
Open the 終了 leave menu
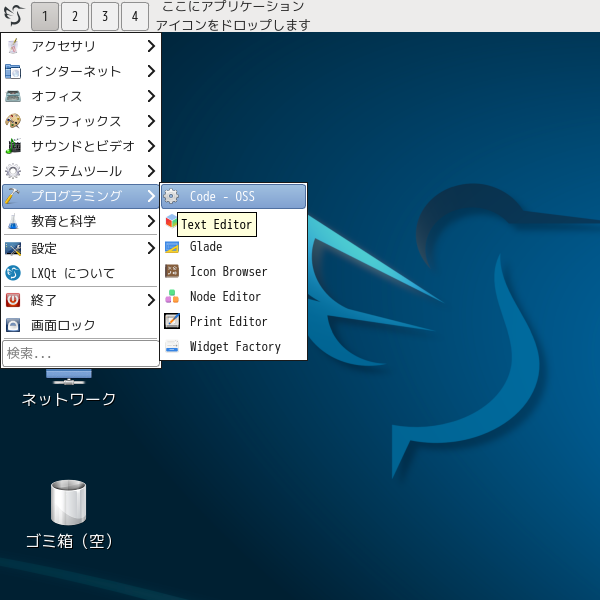pyautogui.click(x=80, y=300)
